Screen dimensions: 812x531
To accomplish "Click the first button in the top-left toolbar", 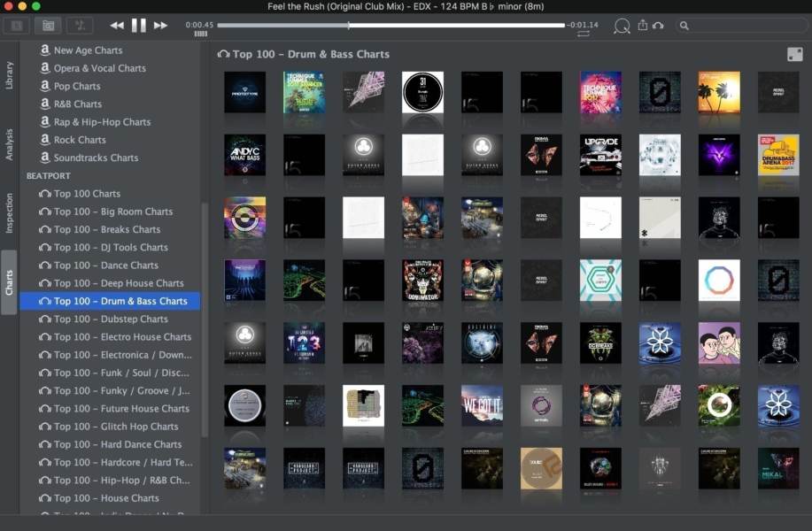I will tap(17, 26).
